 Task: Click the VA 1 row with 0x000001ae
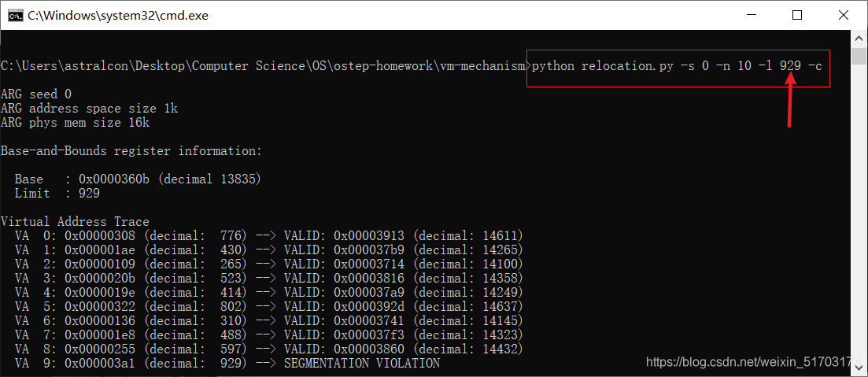point(269,250)
